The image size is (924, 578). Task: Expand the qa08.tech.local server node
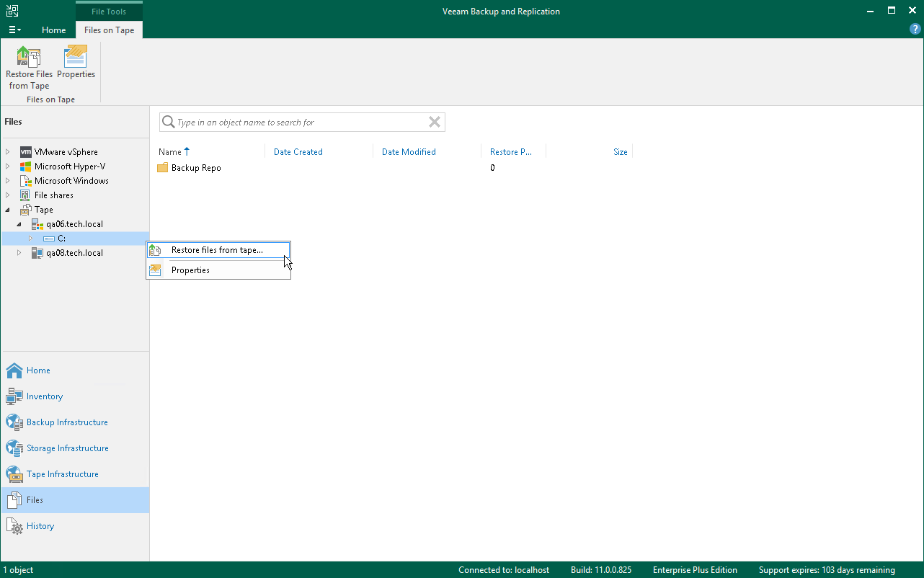[x=19, y=253]
